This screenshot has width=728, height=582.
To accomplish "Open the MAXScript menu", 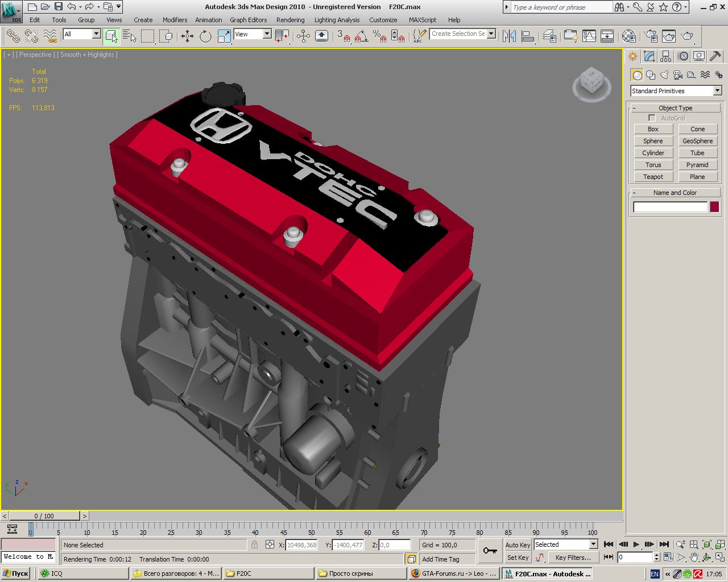I will click(423, 20).
